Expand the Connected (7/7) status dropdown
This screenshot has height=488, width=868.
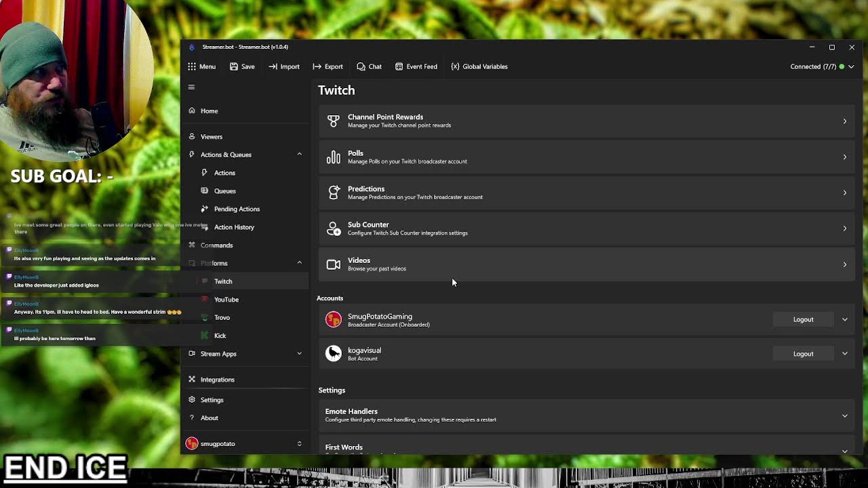[x=851, y=66]
